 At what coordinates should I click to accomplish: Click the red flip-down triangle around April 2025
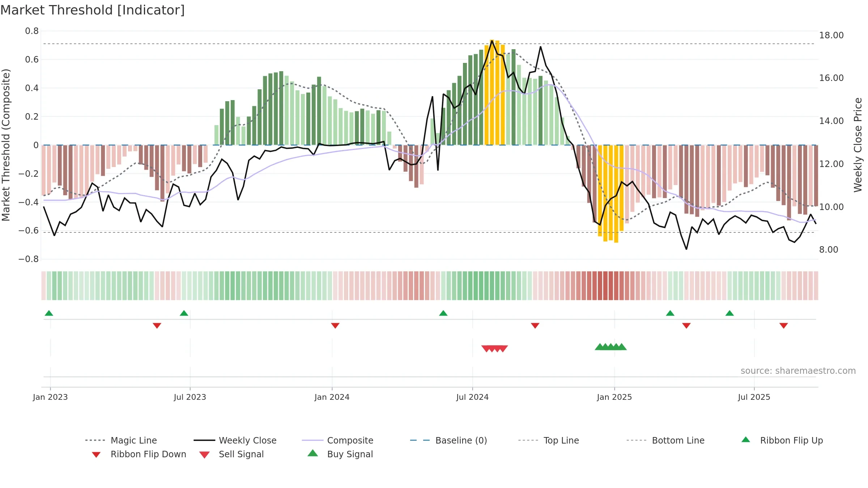coord(686,326)
